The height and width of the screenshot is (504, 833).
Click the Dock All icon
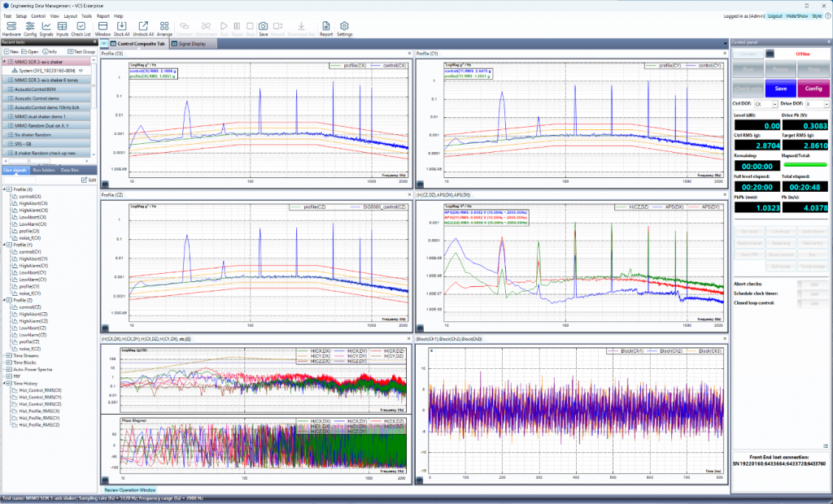122,26
